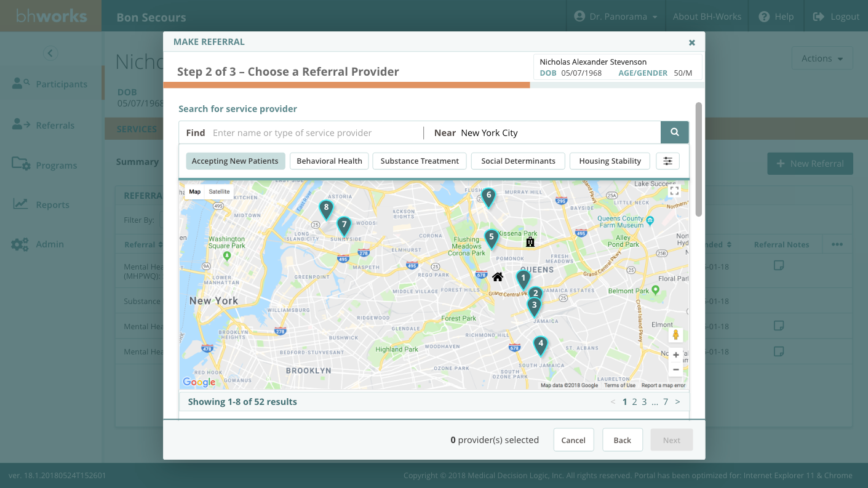The height and width of the screenshot is (488, 868).
Task: Click the Next button
Action: click(672, 440)
